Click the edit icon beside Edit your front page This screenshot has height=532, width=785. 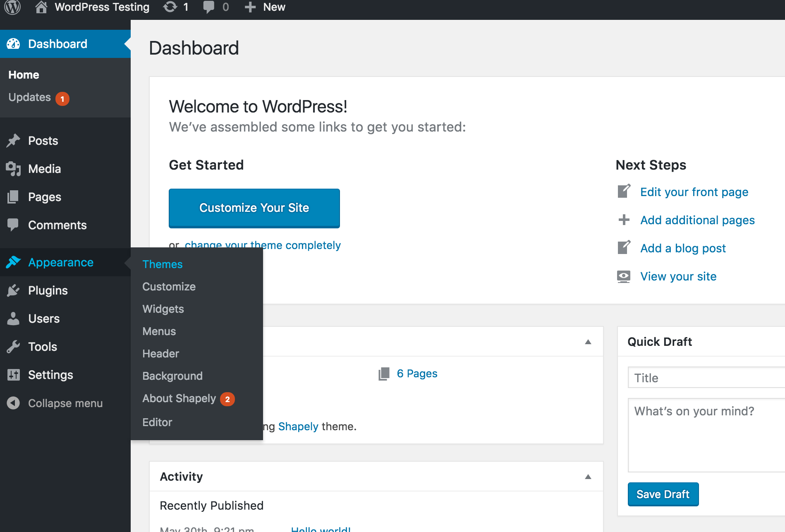(624, 191)
